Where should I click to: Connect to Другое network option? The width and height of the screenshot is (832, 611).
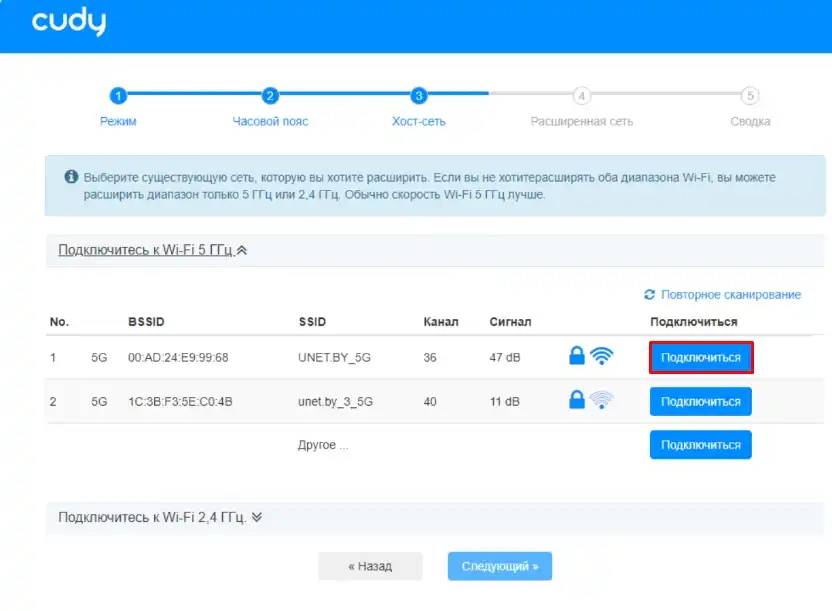click(x=701, y=444)
